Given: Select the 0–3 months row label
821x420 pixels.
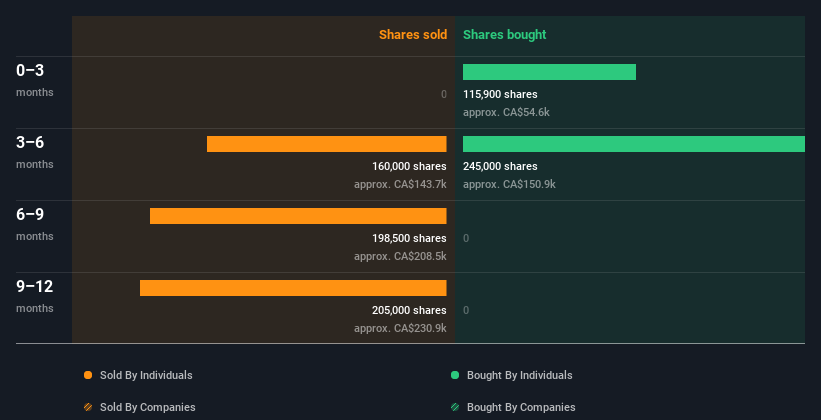Looking at the screenshot, I should click(31, 70).
